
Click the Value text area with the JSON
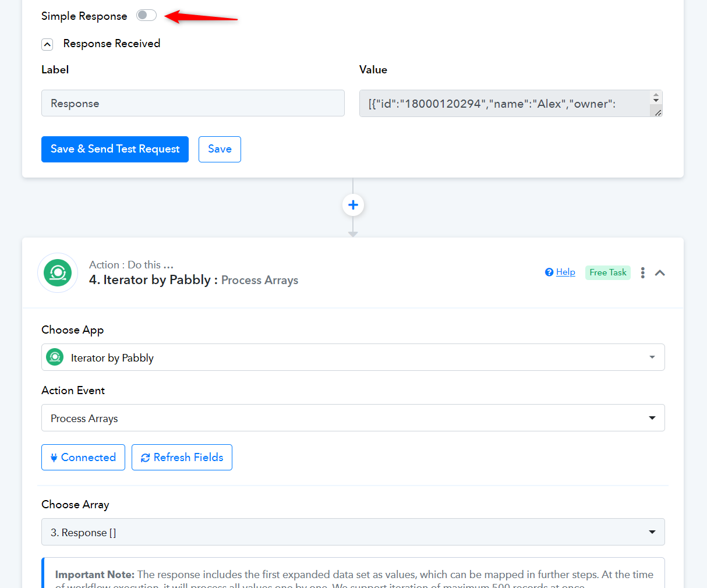pyautogui.click(x=511, y=103)
